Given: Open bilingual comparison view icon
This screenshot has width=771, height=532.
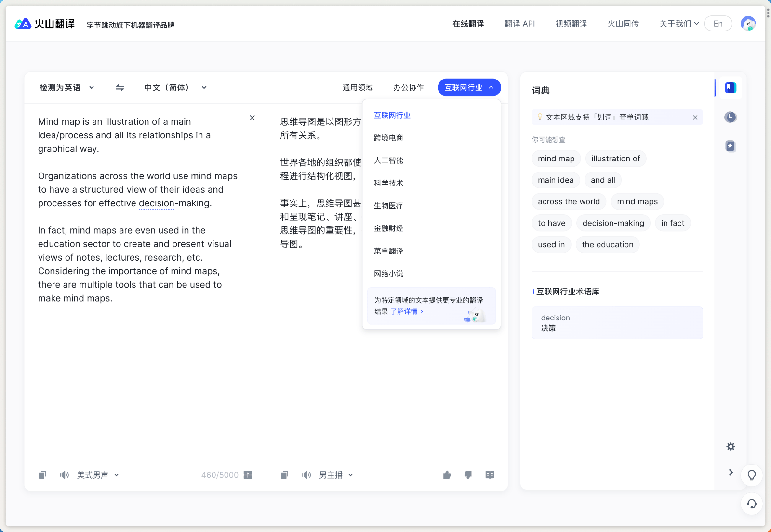Looking at the screenshot, I should pyautogui.click(x=490, y=475).
